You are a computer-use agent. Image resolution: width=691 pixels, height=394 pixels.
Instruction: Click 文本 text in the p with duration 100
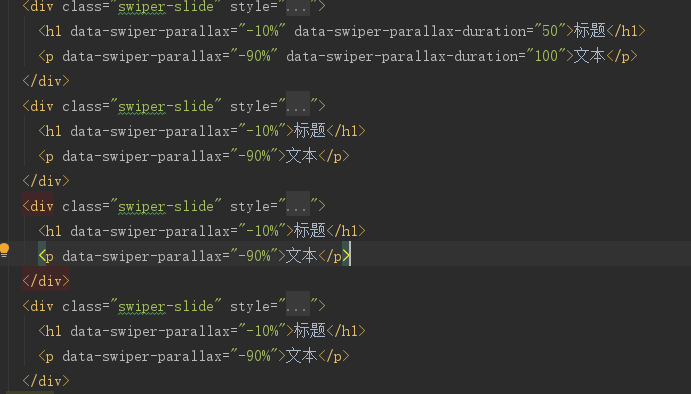pyautogui.click(x=590, y=56)
